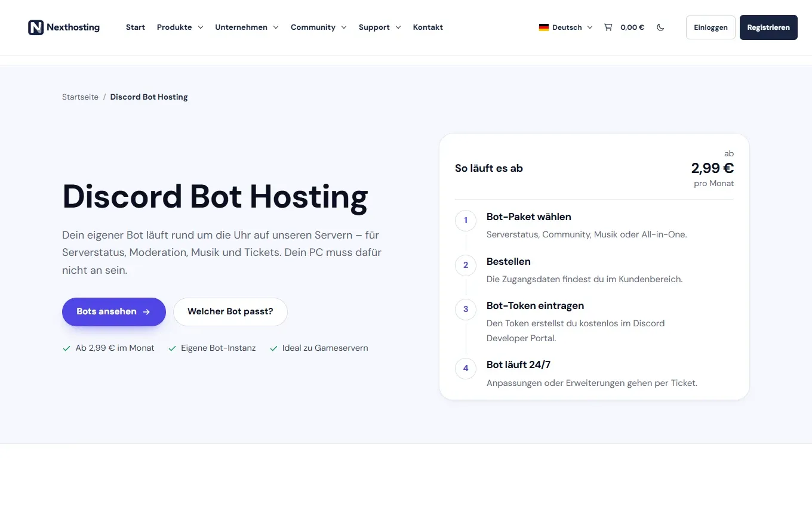Image resolution: width=812 pixels, height=513 pixels.
Task: Click the Bots ansehen button
Action: (x=114, y=312)
